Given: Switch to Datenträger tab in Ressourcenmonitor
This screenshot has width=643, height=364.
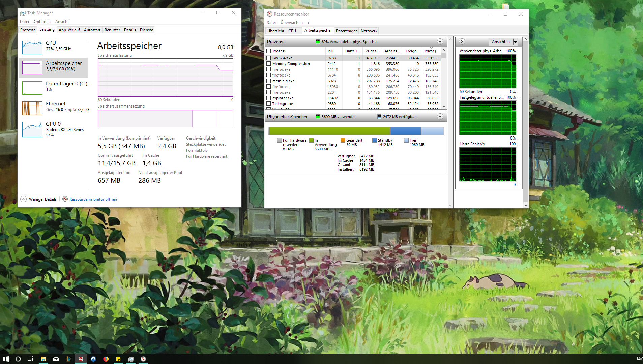Looking at the screenshot, I should coord(346,31).
